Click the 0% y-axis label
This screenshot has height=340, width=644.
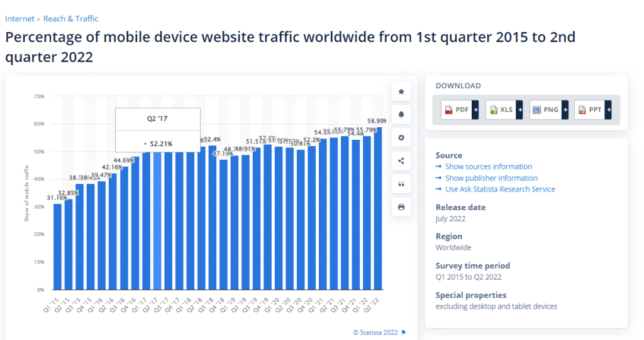point(40,290)
